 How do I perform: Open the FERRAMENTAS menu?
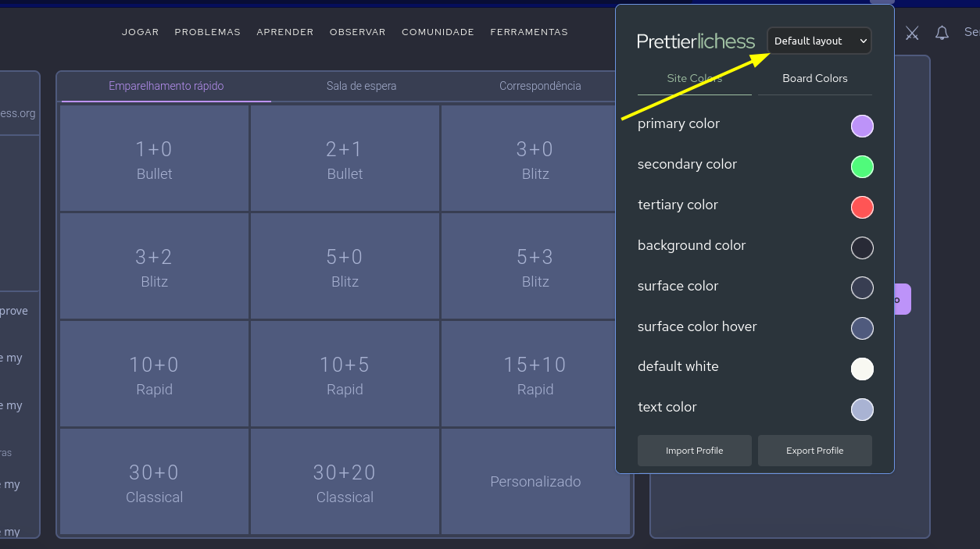pyautogui.click(x=529, y=32)
